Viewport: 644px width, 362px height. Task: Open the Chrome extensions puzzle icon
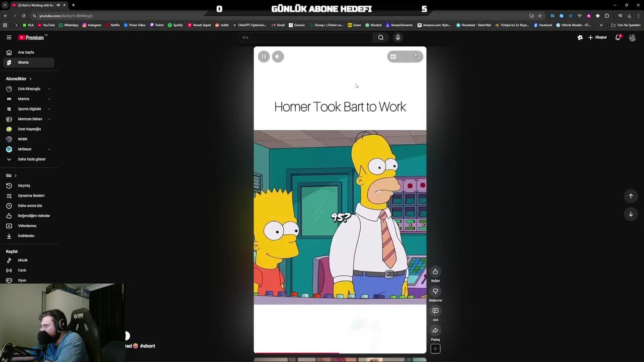607,16
